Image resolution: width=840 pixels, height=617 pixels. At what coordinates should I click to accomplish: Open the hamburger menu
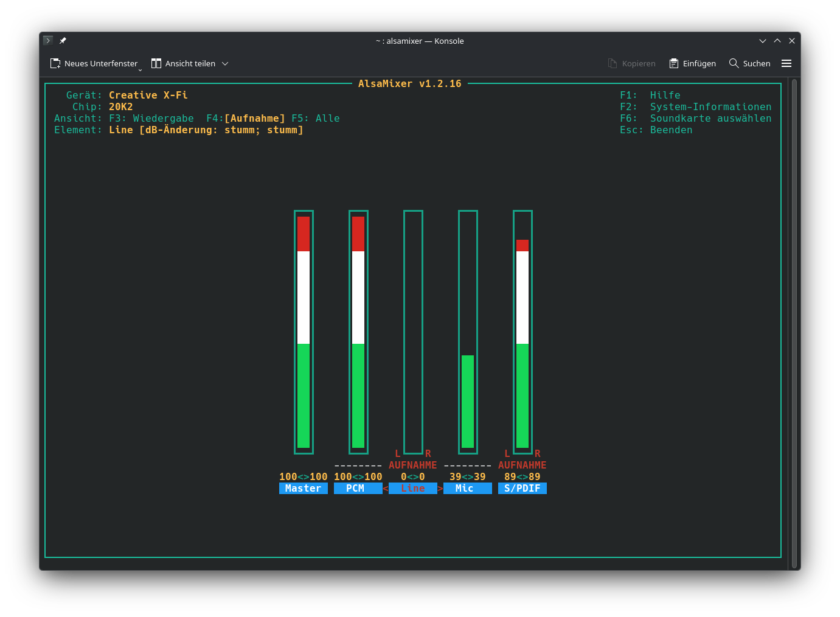(786, 63)
